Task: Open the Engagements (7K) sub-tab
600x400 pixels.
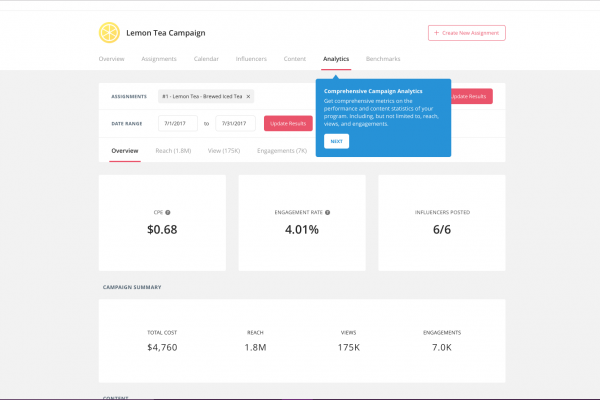Action: point(282,151)
